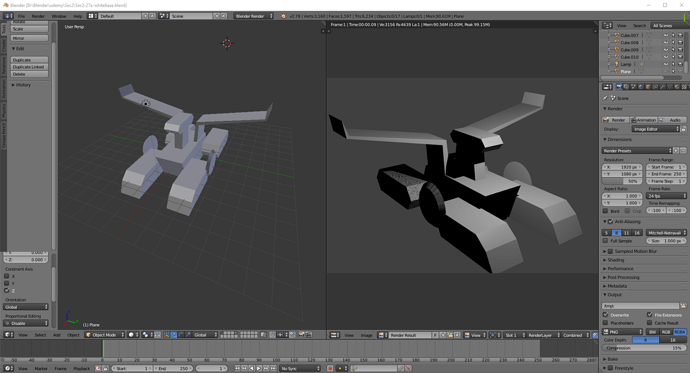Open the Object Mode dropdown
The height and width of the screenshot is (373, 690).
(104, 335)
